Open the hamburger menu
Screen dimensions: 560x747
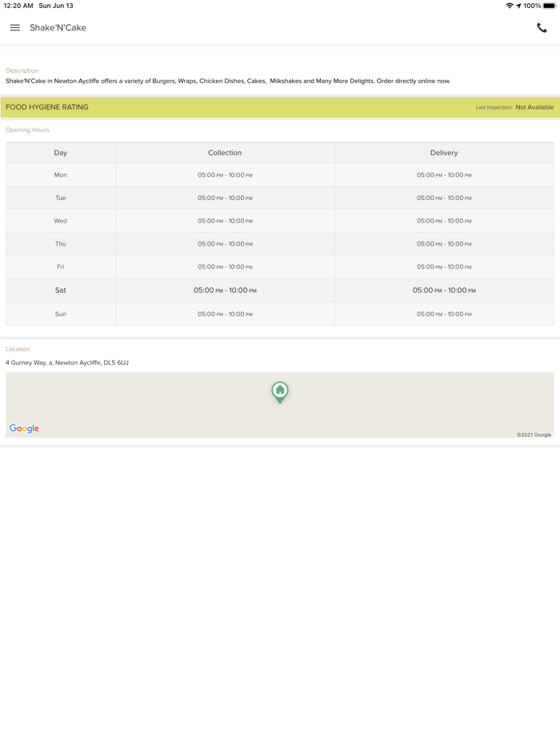(14, 28)
